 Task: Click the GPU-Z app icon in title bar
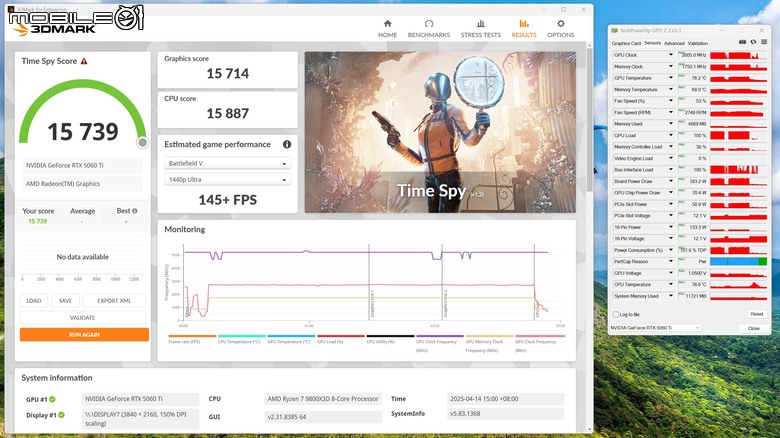coord(614,30)
